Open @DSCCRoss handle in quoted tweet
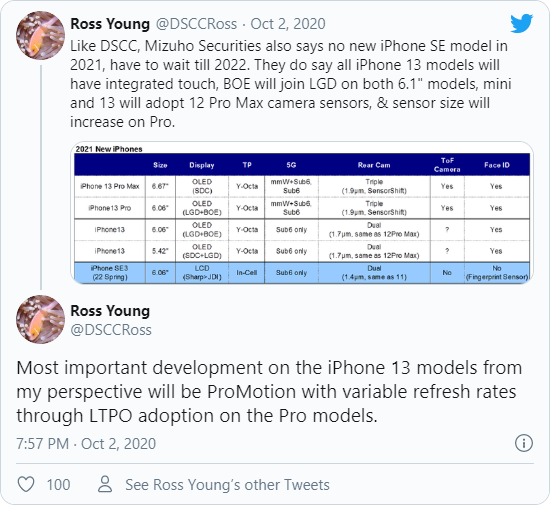550x505 pixels. (196, 24)
